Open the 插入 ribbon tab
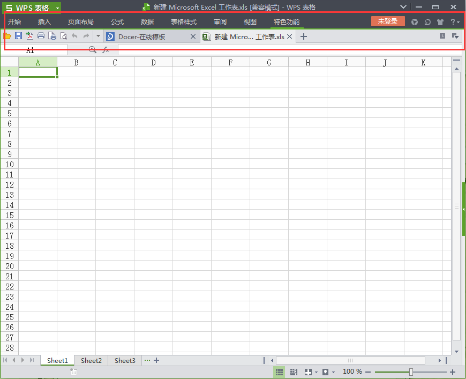 [44, 22]
